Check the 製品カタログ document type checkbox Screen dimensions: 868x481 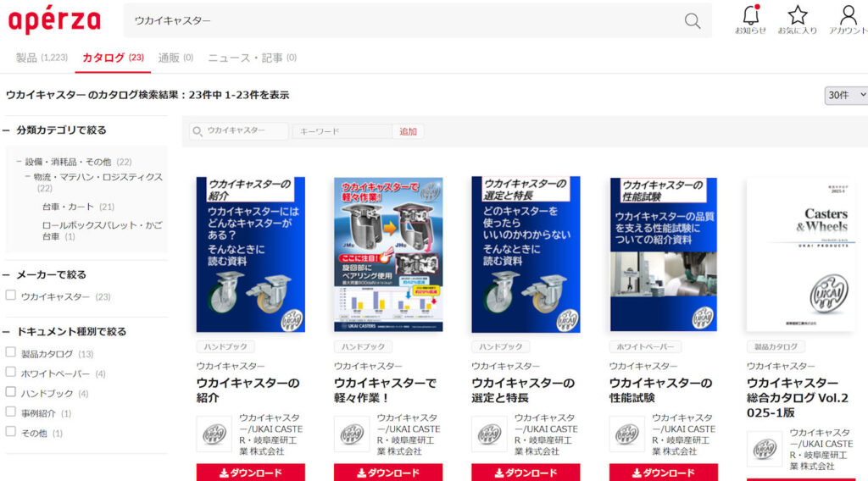click(10, 352)
